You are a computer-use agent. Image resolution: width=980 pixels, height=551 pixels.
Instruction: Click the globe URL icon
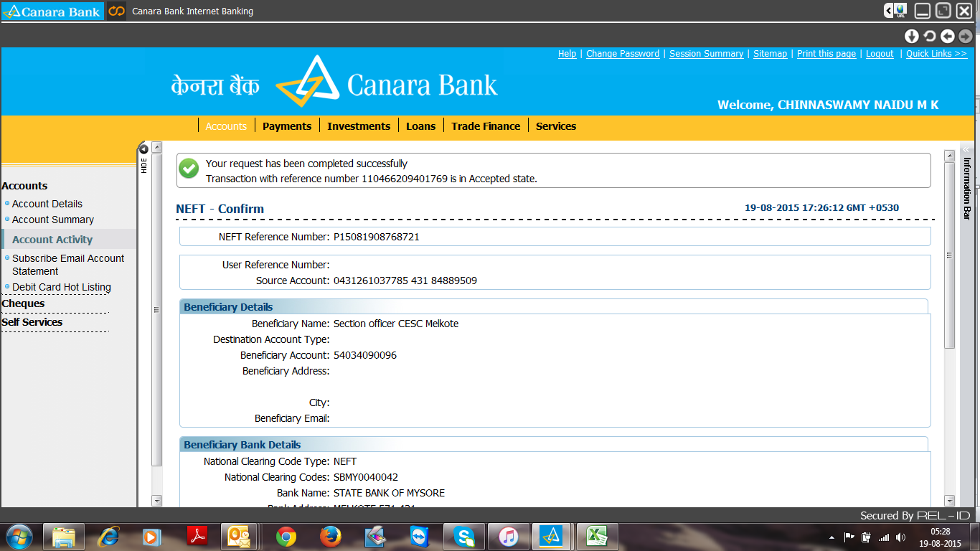pos(900,11)
